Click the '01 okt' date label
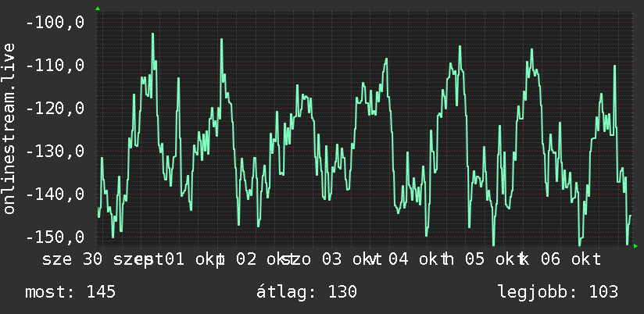Screen dimensions: 644x314 coord(194,260)
